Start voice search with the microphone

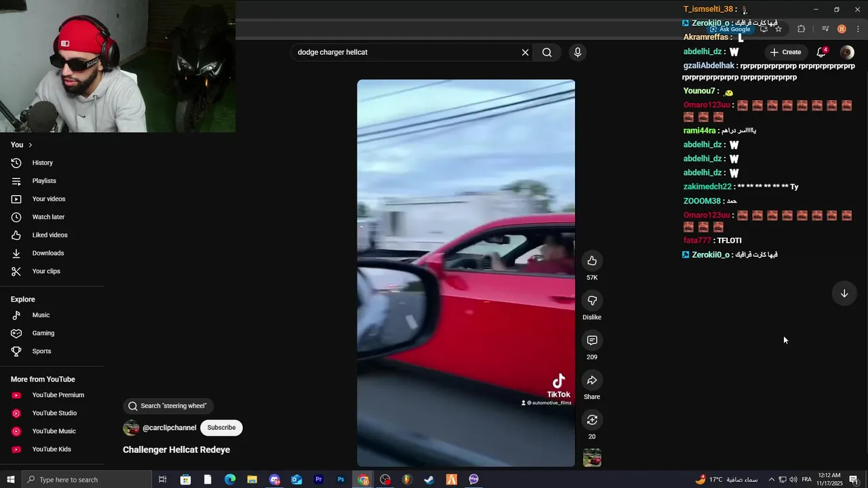(578, 52)
